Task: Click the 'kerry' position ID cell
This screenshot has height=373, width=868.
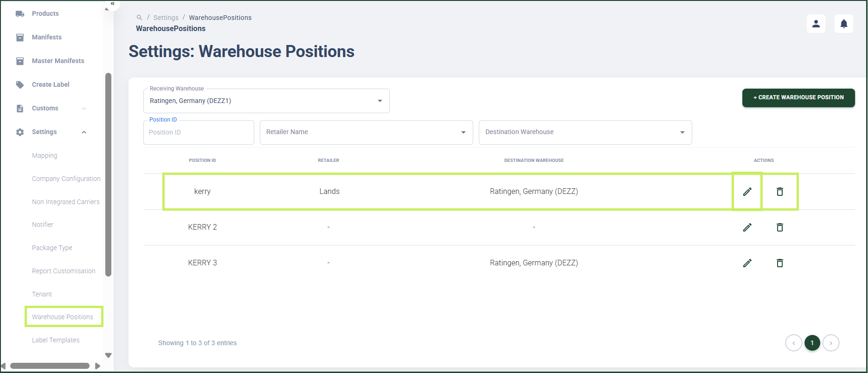Action: (x=202, y=192)
